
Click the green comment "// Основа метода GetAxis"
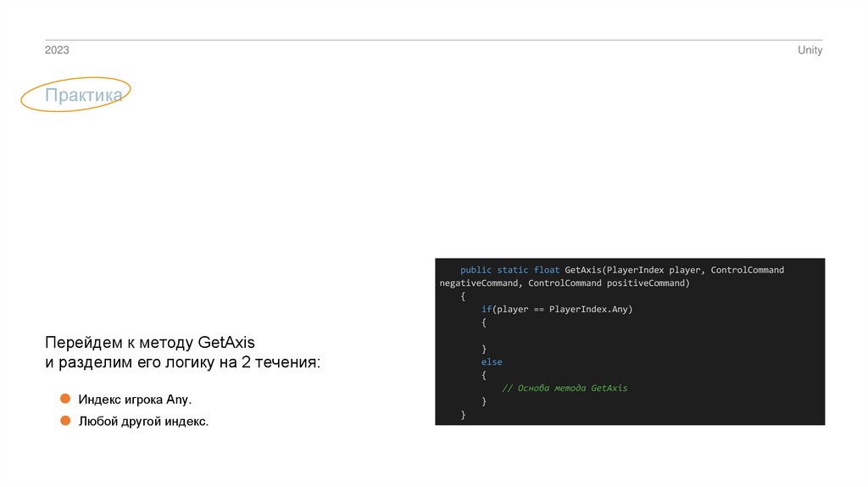(x=565, y=388)
